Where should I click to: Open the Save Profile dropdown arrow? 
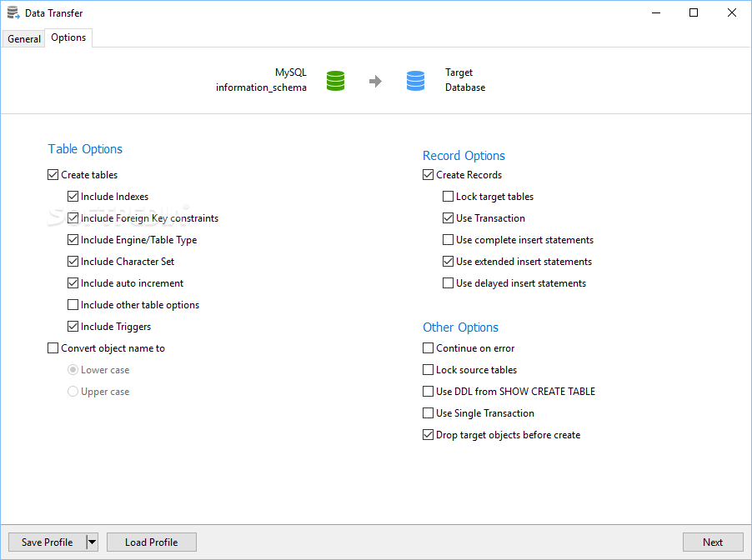pos(92,542)
